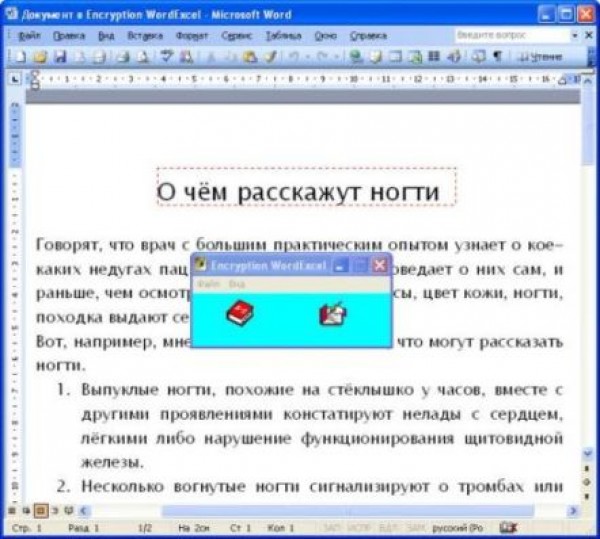Click 'русский (Ро' language indicator in status bar
This screenshot has width=600, height=539.
coord(458,528)
